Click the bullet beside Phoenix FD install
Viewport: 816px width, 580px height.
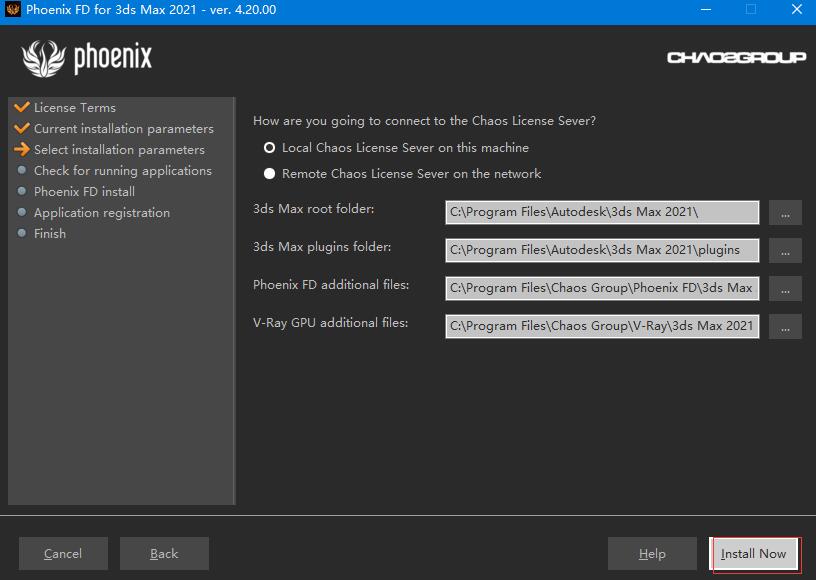click(22, 191)
